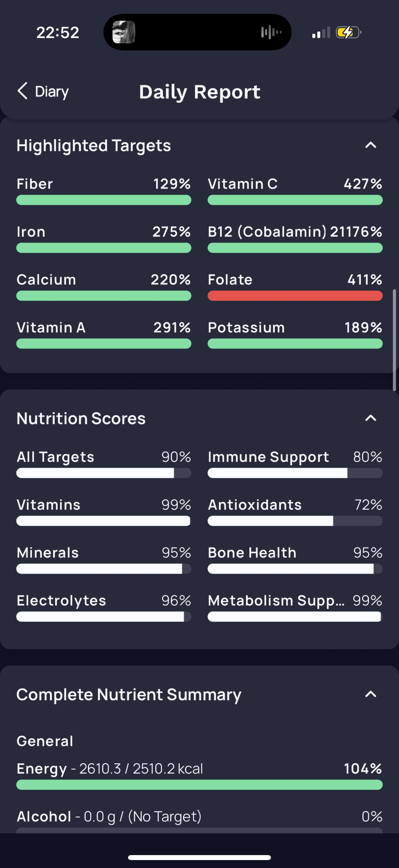Collapse the Complete Nutrient Summary section
The width and height of the screenshot is (399, 868).
point(370,694)
